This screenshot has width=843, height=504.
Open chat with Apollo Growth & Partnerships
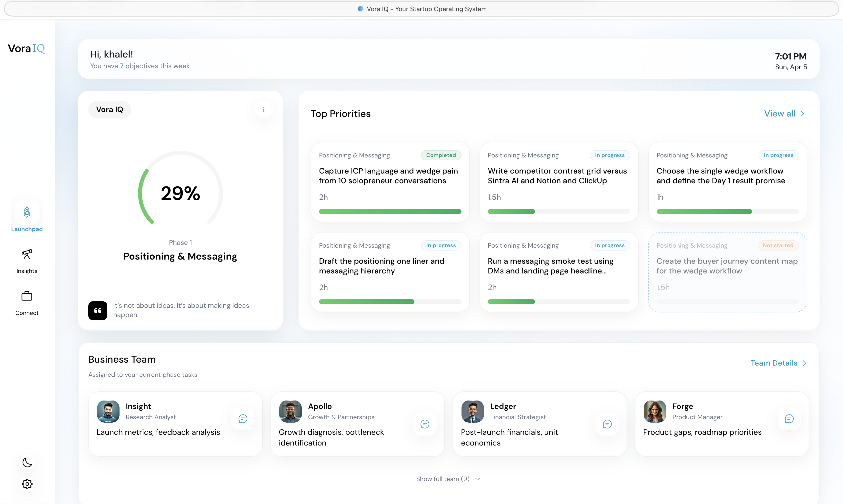(425, 424)
